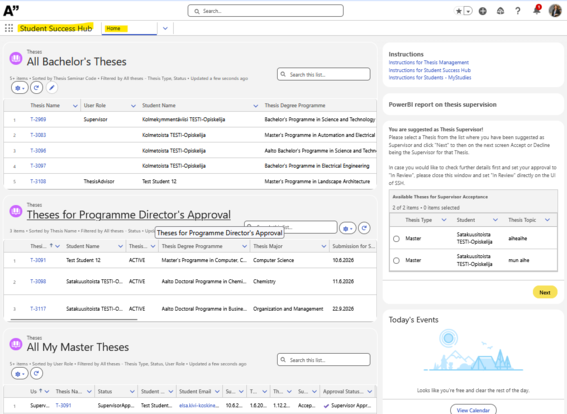This screenshot has height=414, width=567.
Task: Open list controls gear for All My Master Theses
Action: click(20, 374)
